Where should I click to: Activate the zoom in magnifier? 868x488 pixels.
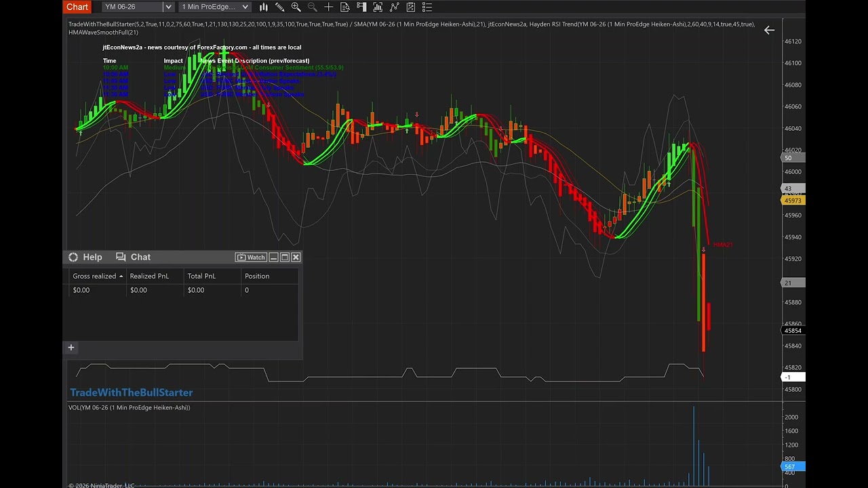296,7
